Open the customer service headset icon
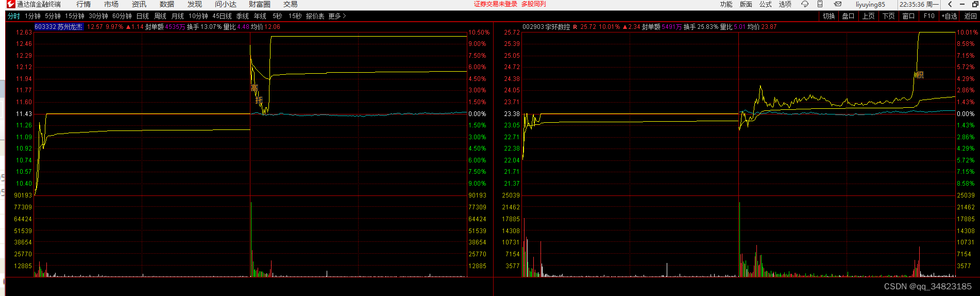Viewport: 980px width, 296px height. point(805,4)
